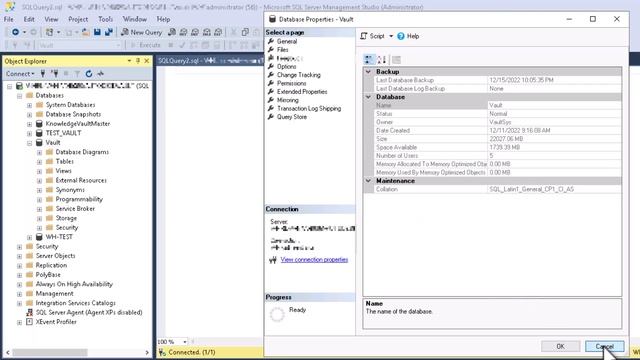The width and height of the screenshot is (640, 360).
Task: Click pin icon of Object Explorer panel
Action: 138,61
